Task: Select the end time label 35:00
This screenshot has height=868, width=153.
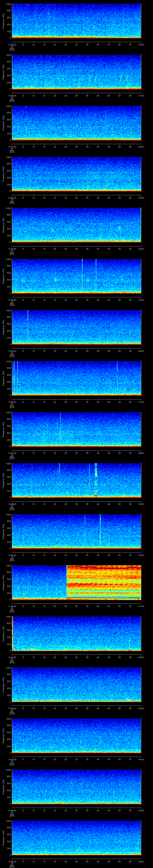Action: coord(141,300)
